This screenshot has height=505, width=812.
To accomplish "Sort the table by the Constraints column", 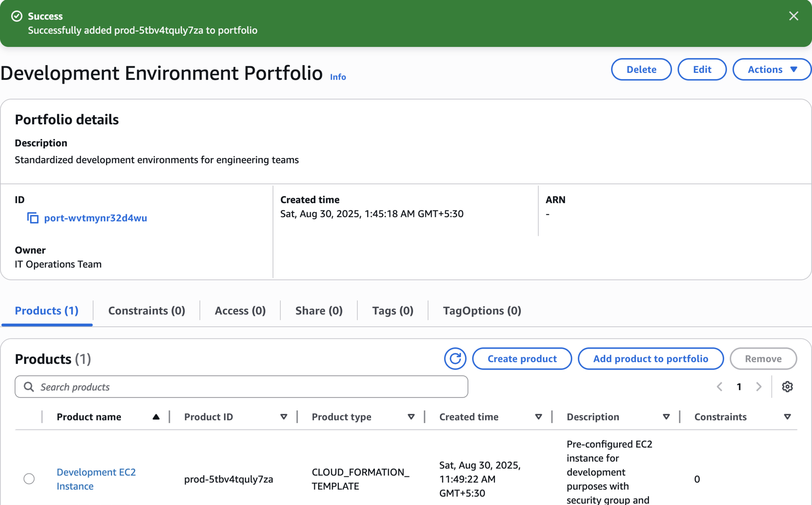I will pos(787,417).
